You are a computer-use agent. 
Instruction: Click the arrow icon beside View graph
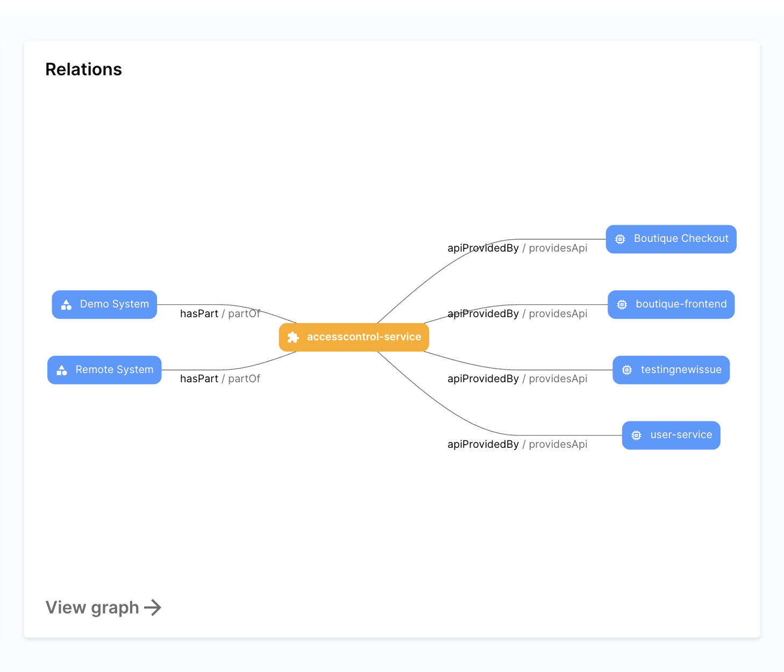pos(153,607)
